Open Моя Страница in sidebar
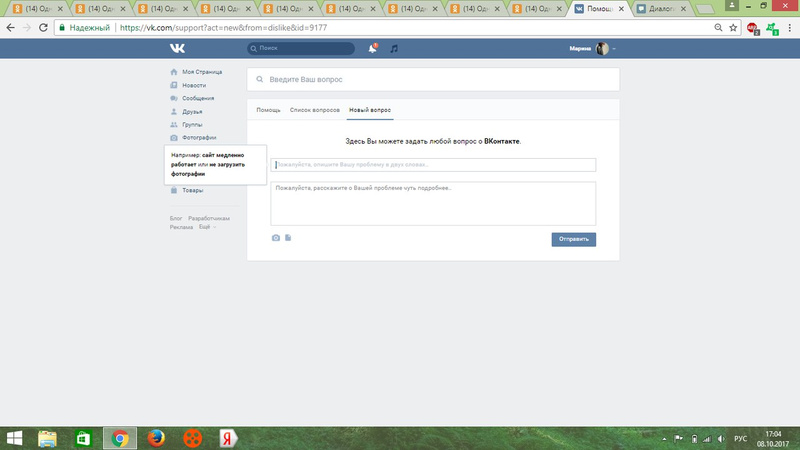 (x=201, y=72)
